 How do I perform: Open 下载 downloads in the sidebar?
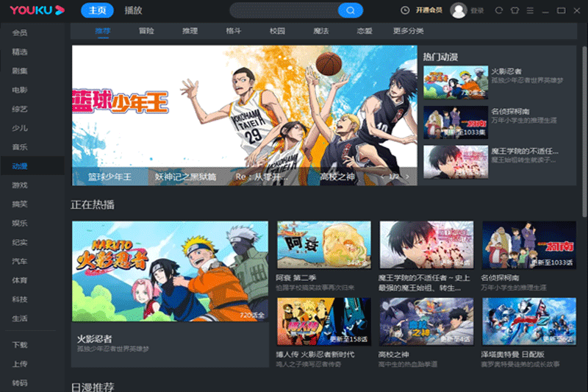(20, 345)
